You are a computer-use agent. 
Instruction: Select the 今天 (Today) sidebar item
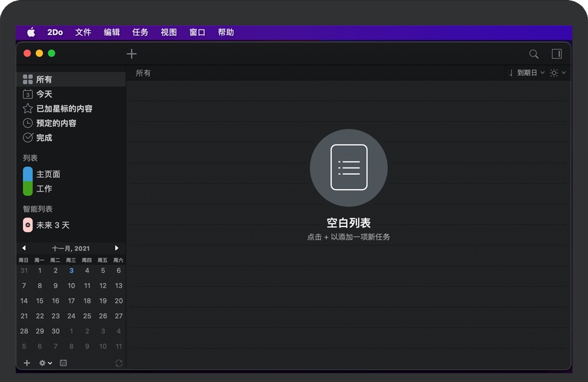[44, 94]
